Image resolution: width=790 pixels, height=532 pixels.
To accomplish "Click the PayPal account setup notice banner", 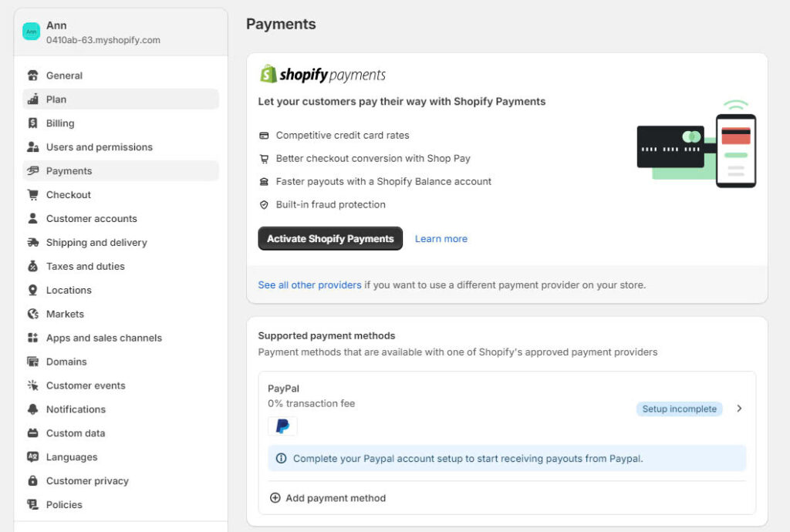I will click(507, 459).
